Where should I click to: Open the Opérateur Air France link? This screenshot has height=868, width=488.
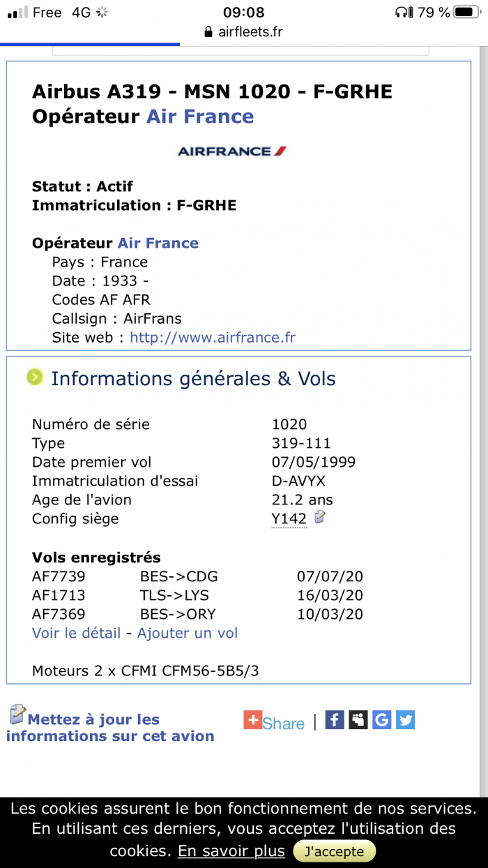click(158, 243)
